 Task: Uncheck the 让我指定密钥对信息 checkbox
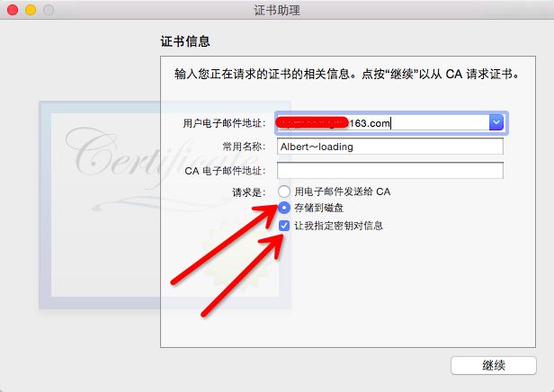coord(284,226)
